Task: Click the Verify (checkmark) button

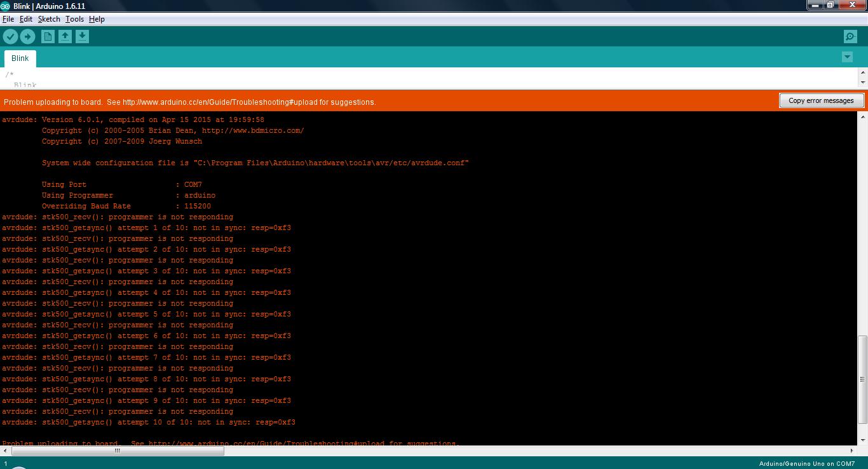Action: tap(10, 36)
